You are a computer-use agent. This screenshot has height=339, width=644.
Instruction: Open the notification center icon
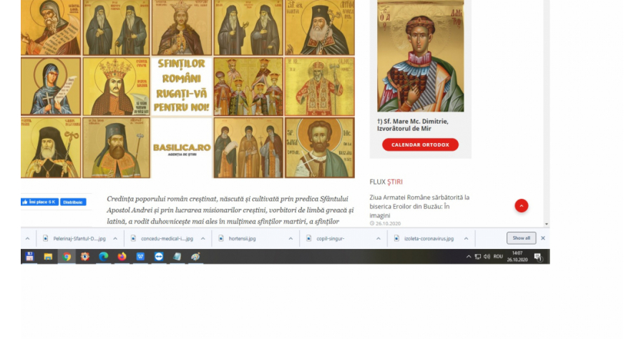(538, 257)
